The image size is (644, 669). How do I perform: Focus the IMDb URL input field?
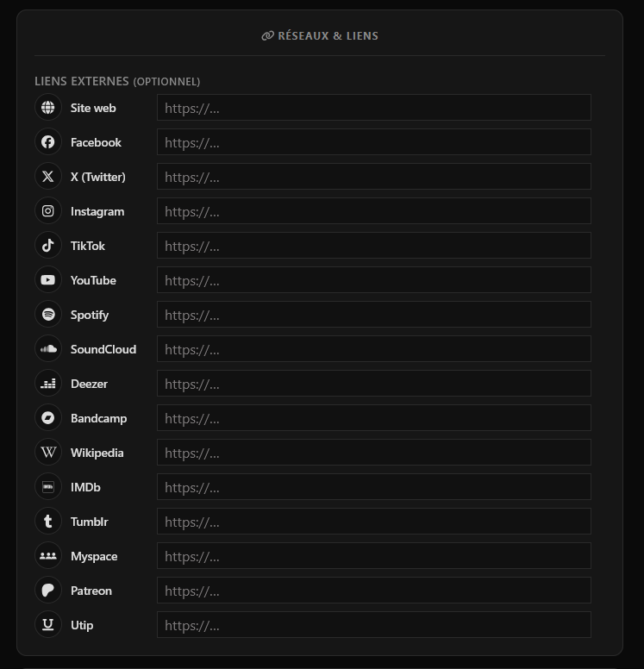click(374, 487)
